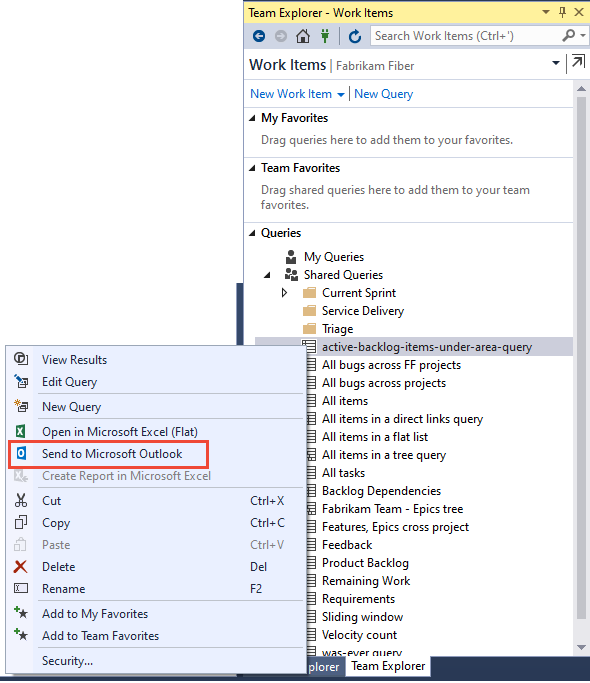This screenshot has height=683, width=590.
Task: Click the Edit Query menu icon
Action: [x=21, y=381]
